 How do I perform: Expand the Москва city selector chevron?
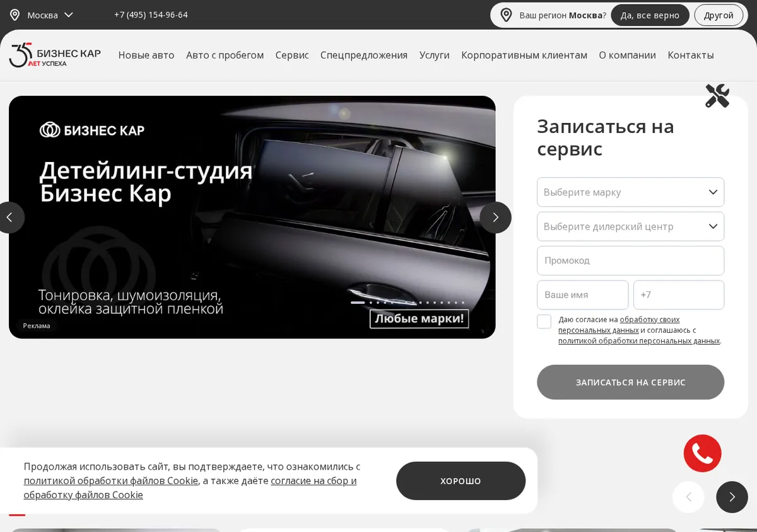(x=69, y=14)
